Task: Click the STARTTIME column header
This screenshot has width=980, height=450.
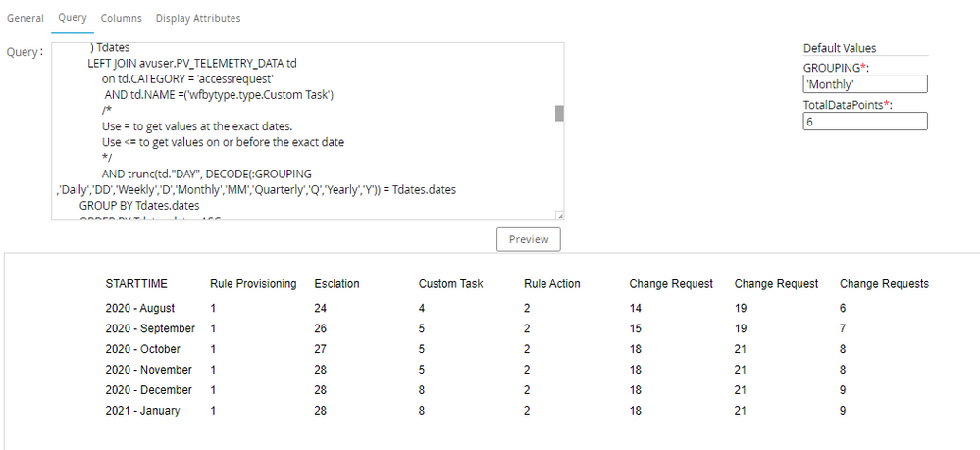Action: point(136,284)
